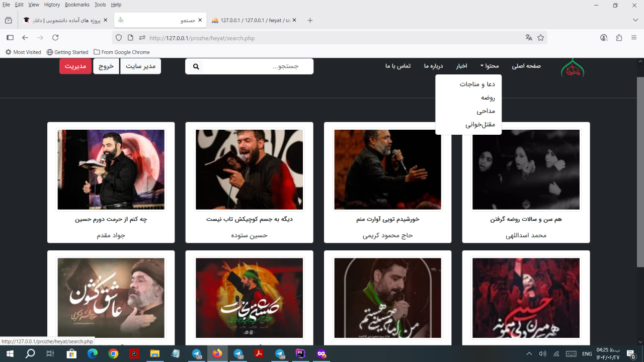This screenshot has width=644, height=362.
Task: Open the Firefox application hamburger menu
Action: coord(634,38)
